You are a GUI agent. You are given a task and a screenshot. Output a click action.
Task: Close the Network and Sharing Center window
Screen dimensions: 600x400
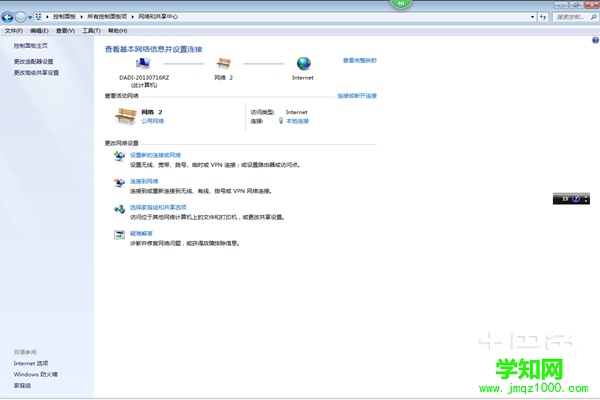(x=591, y=5)
